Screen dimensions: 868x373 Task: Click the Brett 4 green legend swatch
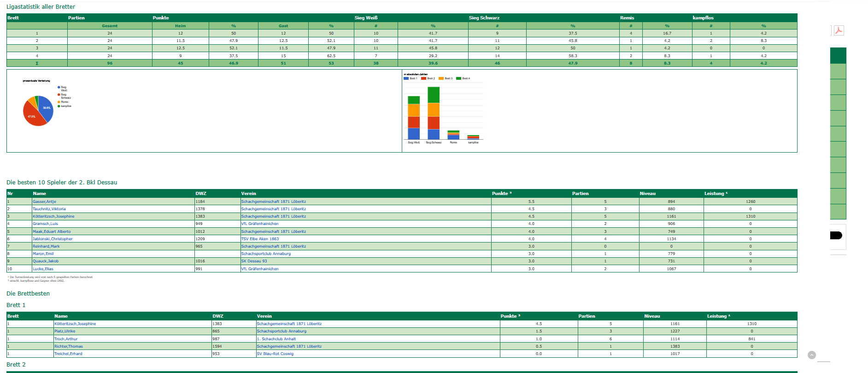(458, 78)
